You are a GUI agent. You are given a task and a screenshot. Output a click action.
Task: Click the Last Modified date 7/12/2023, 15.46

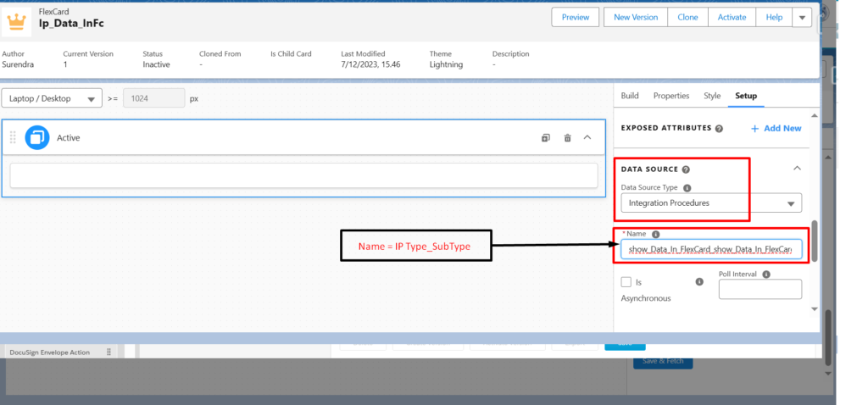370,64
